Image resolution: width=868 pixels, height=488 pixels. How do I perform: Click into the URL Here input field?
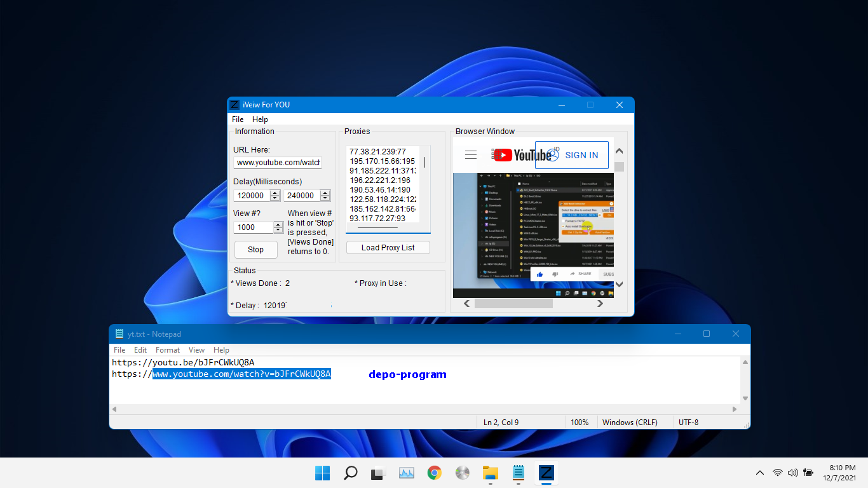278,163
